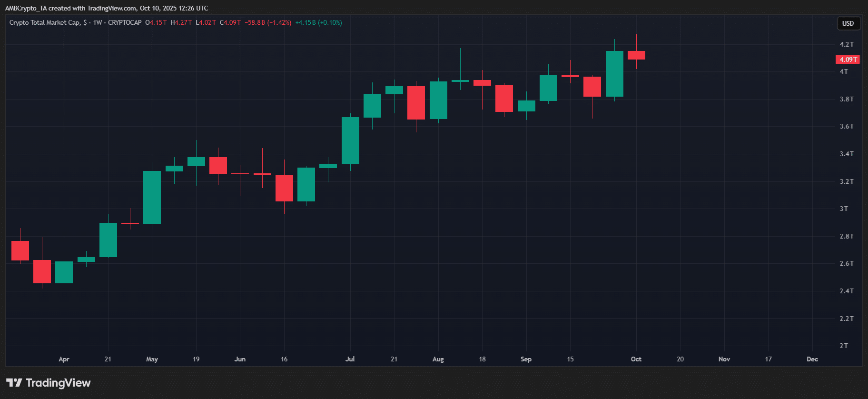Open the USD currency selector
868x399 pixels.
coord(848,23)
